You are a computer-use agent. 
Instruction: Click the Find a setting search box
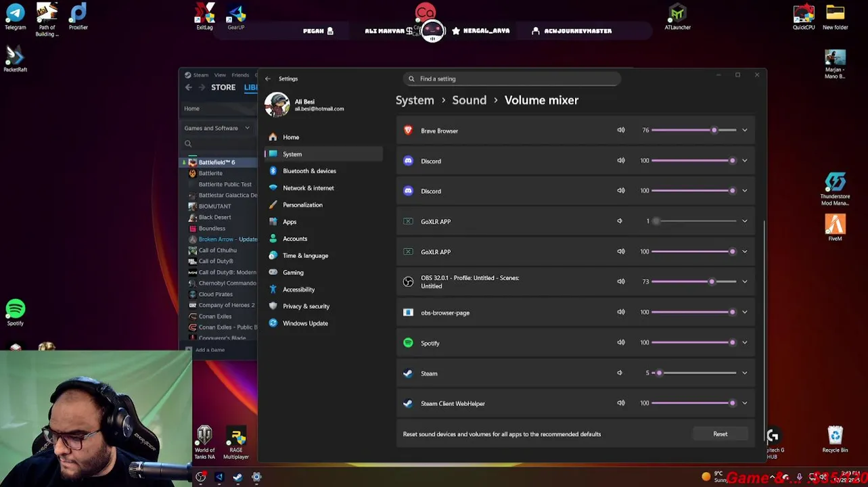(x=511, y=79)
